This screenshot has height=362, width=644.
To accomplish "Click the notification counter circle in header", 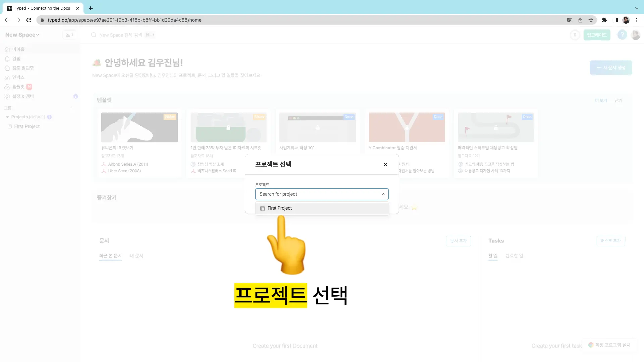I will [575, 35].
